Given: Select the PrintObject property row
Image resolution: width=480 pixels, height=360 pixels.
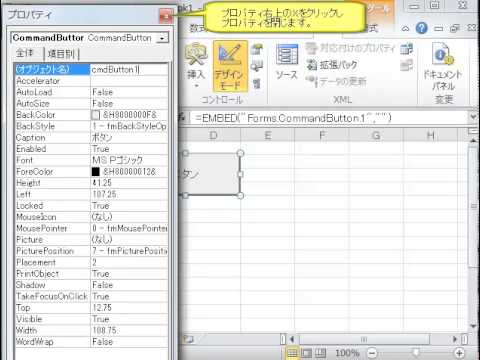Looking at the screenshot, I should (91, 273).
